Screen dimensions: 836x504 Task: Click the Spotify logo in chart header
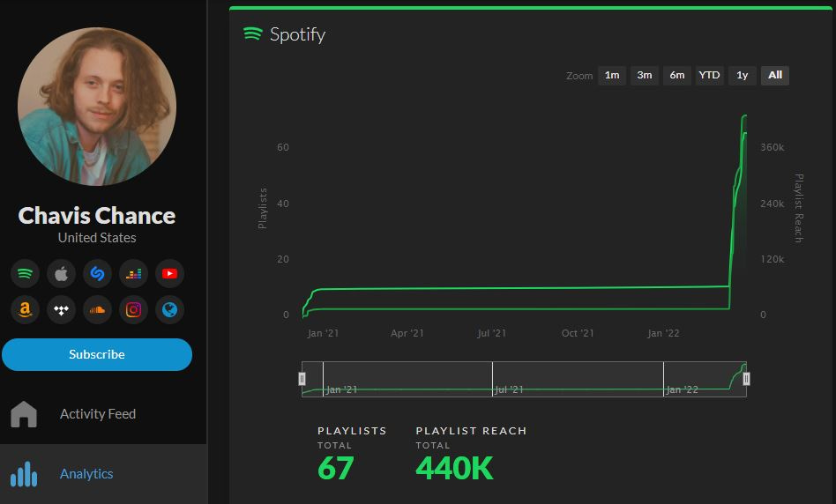(253, 34)
